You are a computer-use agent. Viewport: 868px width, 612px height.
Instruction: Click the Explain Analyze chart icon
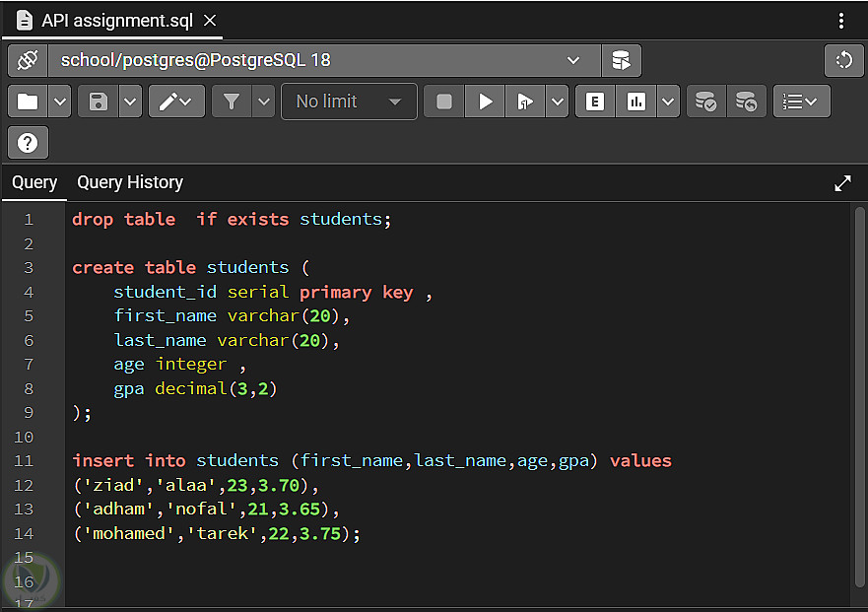[635, 102]
